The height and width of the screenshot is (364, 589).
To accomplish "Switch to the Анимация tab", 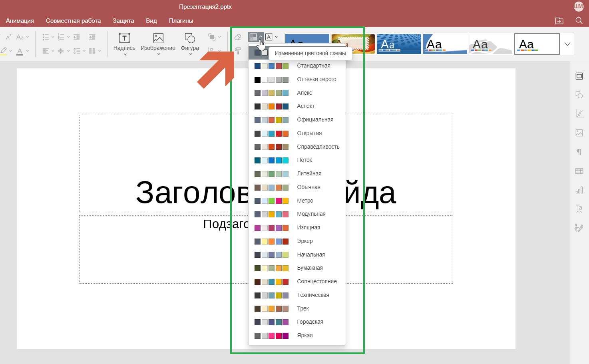I will coord(20,21).
